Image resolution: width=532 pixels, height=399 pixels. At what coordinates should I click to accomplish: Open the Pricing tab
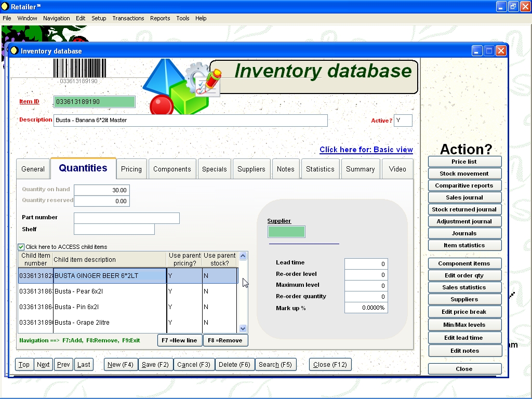tap(131, 169)
